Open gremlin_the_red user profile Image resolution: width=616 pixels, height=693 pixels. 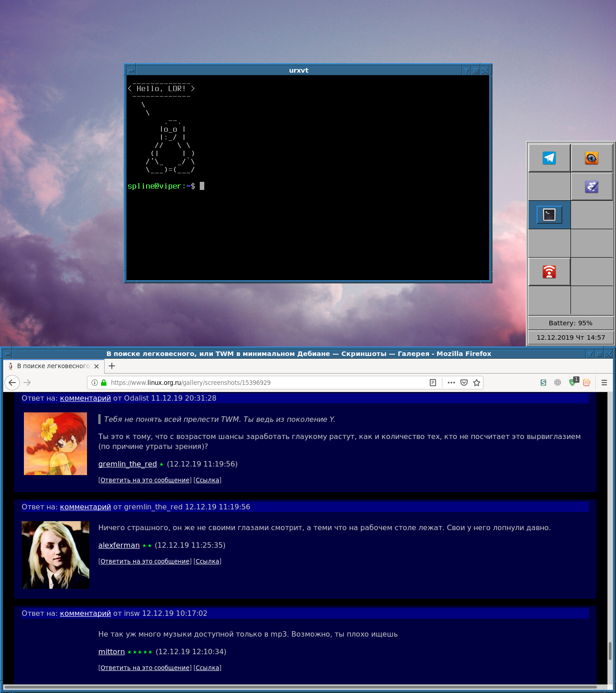[x=128, y=464]
